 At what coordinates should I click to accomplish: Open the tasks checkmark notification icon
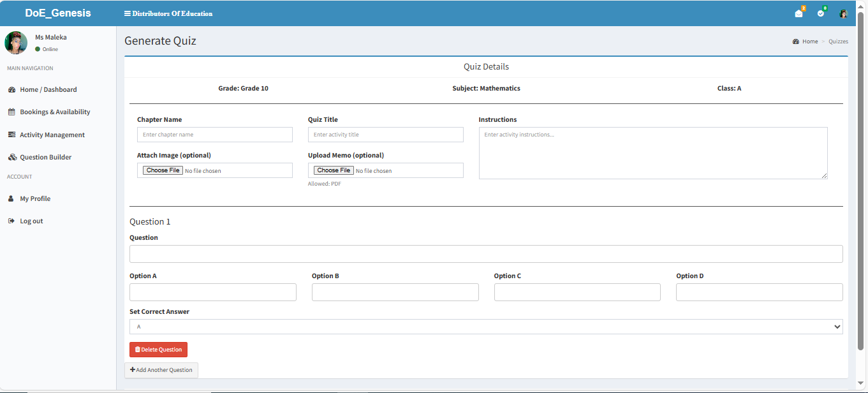click(x=821, y=13)
